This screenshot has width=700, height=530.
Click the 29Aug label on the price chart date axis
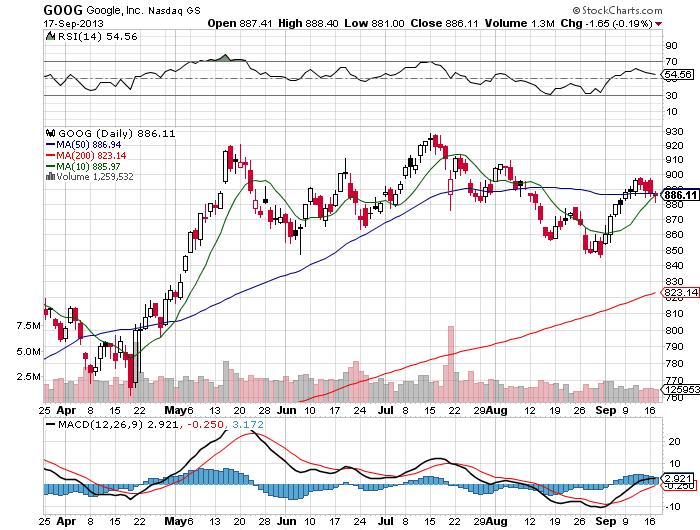pos(490,410)
